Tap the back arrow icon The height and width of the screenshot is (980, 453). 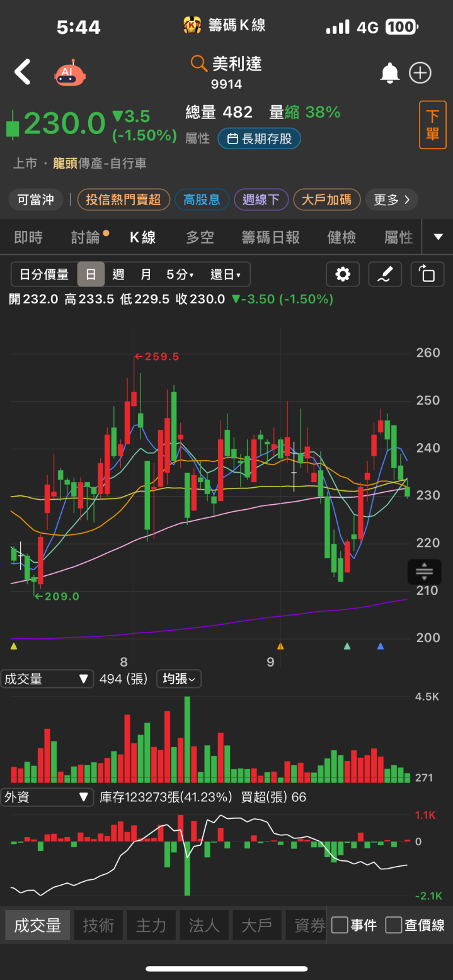23,72
